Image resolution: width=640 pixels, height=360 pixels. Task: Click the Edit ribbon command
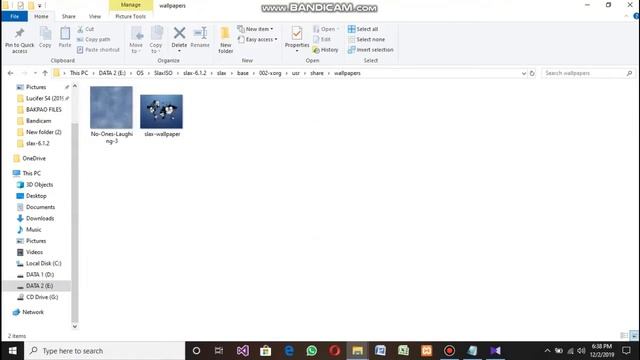322,39
